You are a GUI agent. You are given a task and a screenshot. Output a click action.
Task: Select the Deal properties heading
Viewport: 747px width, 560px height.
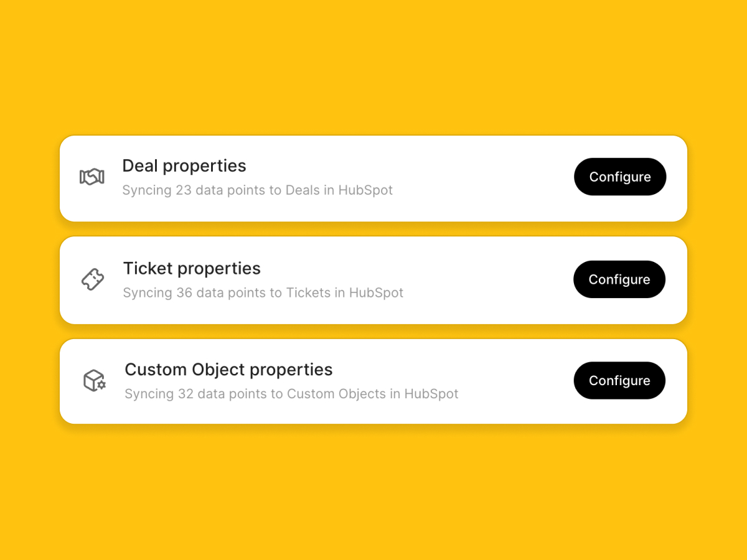pyautogui.click(x=184, y=166)
